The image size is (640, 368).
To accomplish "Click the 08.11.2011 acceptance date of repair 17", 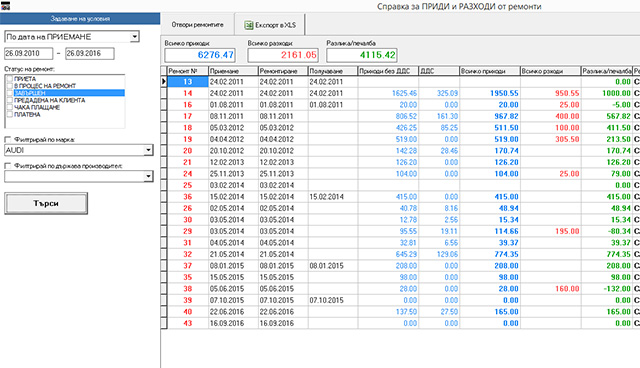I will (x=233, y=116).
